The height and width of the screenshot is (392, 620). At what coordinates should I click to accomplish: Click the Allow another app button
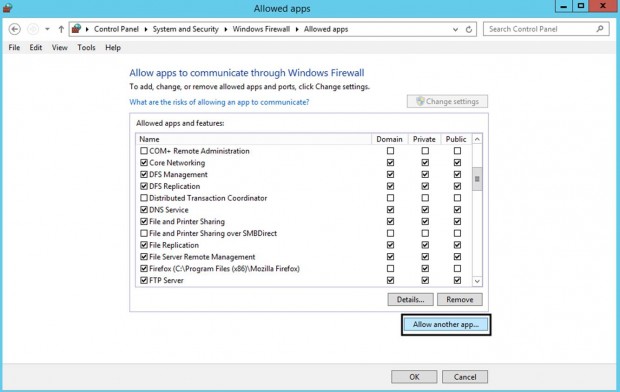pyautogui.click(x=446, y=325)
